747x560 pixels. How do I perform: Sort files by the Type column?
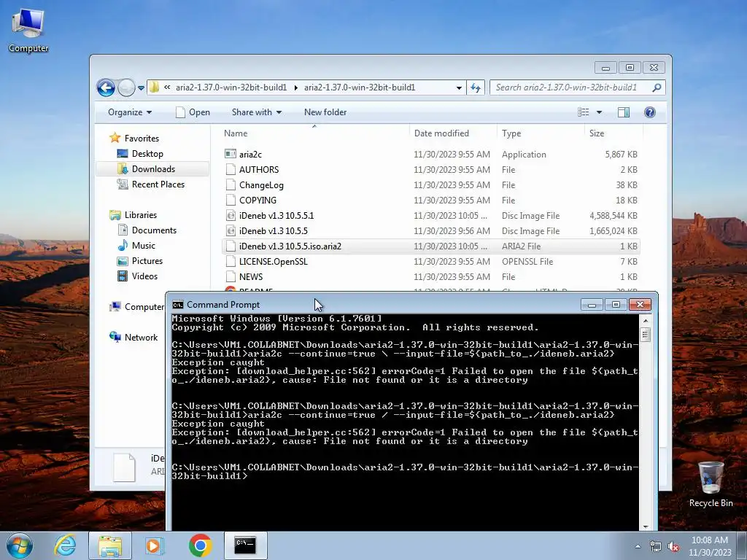541,133
